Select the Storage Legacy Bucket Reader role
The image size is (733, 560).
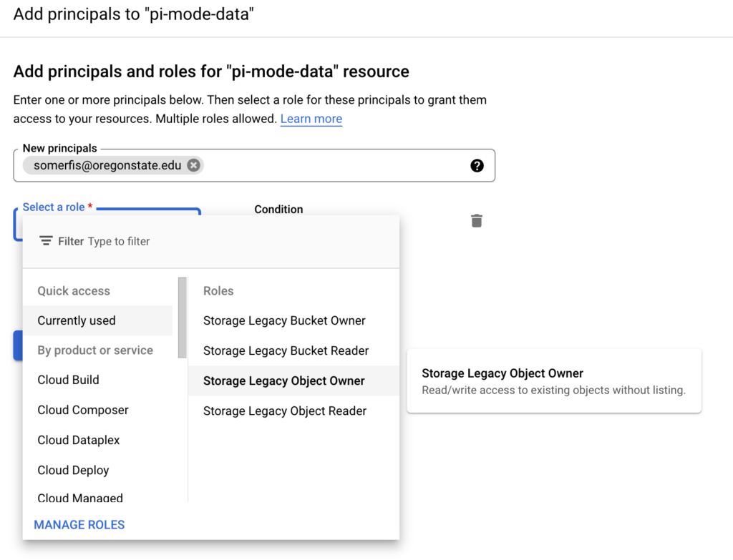tap(293, 350)
